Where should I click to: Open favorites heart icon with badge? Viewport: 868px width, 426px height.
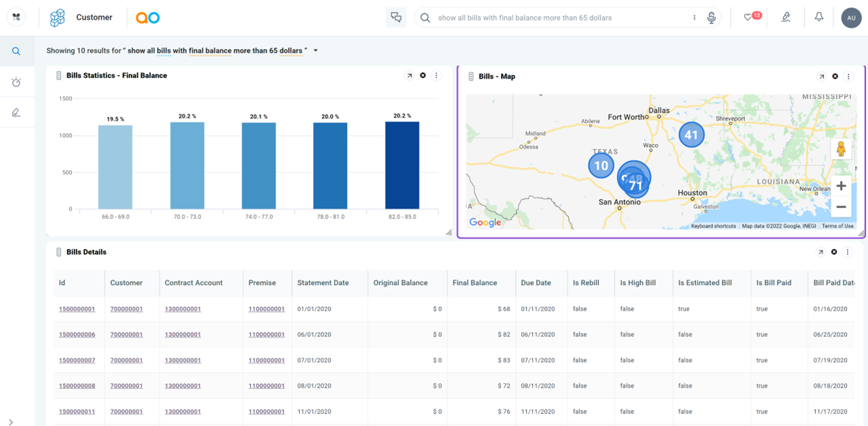[748, 17]
